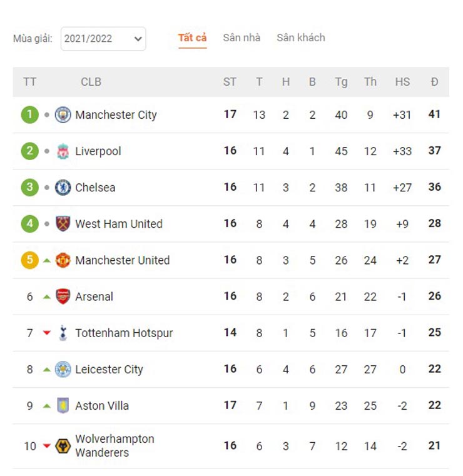Click the Manchester City club crest
Viewport: 463px width, 476px height.
point(63,114)
